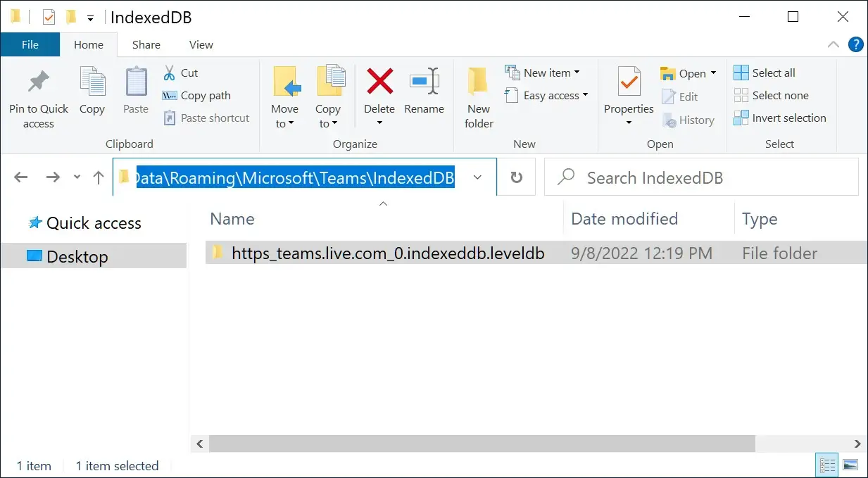Viewport: 868px width, 478px height.
Task: Go forward with the right arrow
Action: 53,177
